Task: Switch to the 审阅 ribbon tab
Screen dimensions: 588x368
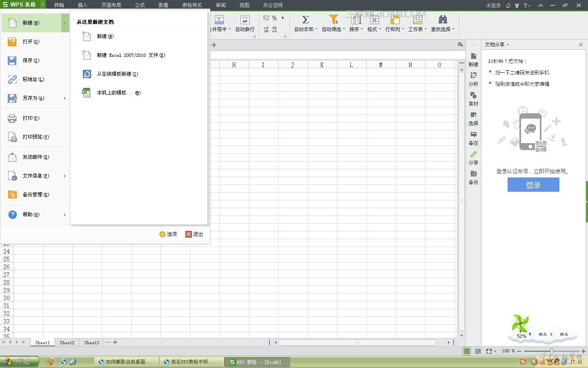Action: [x=221, y=5]
